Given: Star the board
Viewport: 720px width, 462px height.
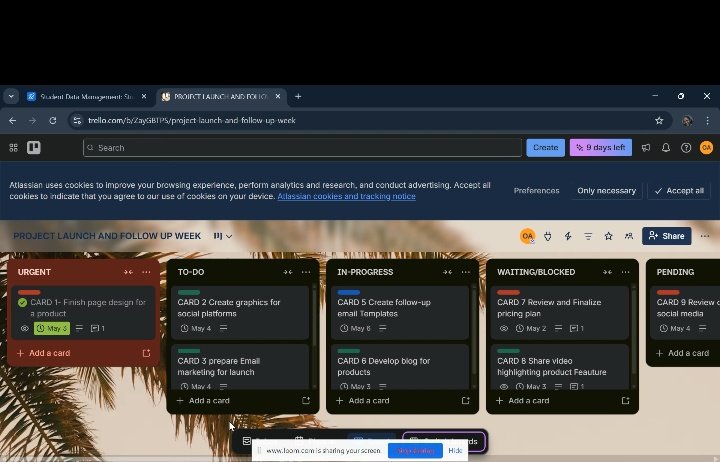Looking at the screenshot, I should [x=608, y=236].
